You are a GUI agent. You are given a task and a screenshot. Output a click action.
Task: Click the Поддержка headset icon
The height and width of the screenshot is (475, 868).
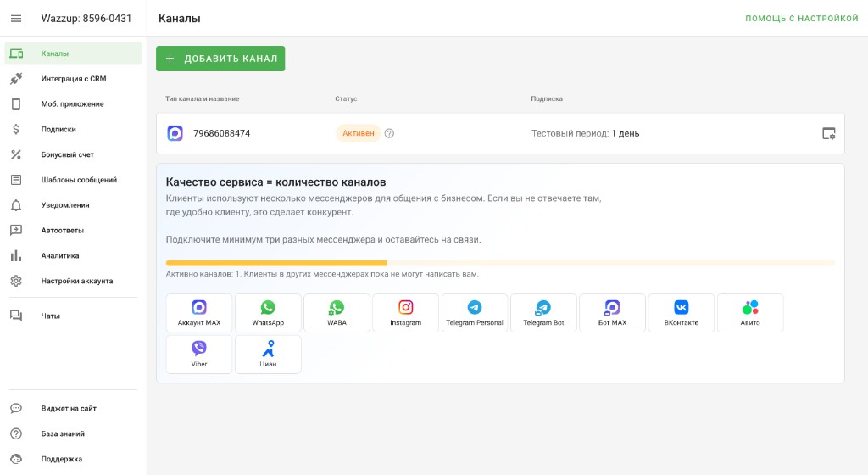pyautogui.click(x=16, y=459)
